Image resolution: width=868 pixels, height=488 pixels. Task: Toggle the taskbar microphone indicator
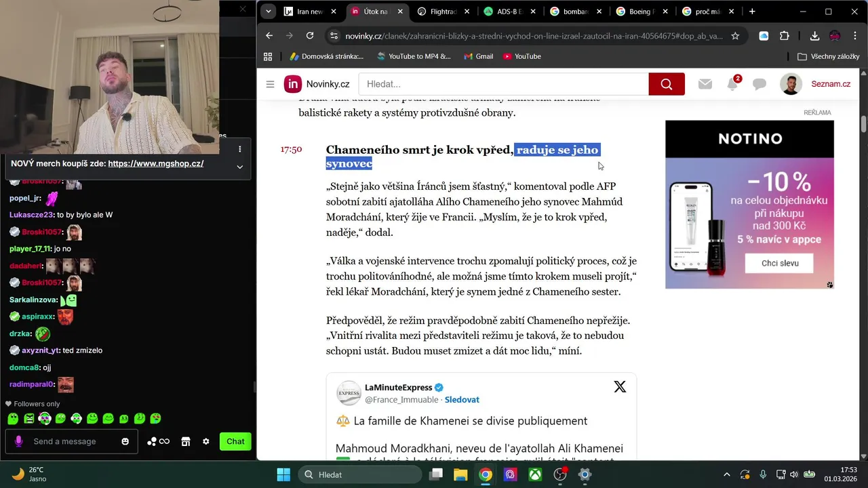point(763,474)
